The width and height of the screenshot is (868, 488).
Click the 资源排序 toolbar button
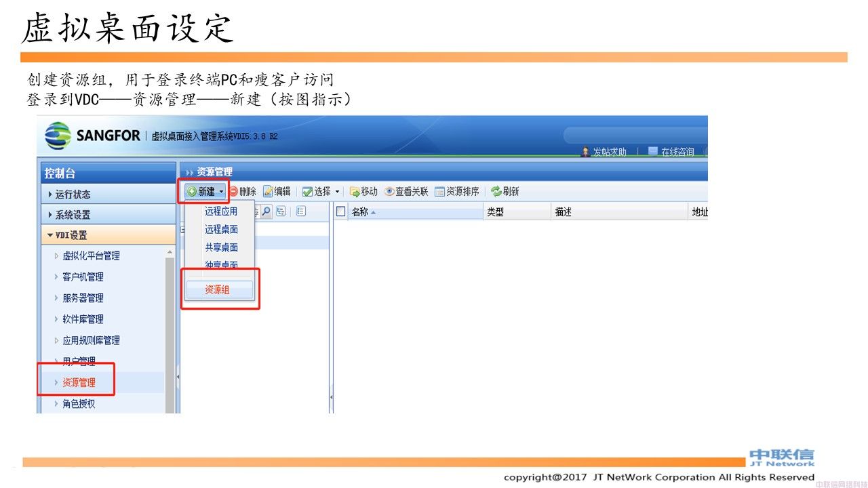pos(457,192)
